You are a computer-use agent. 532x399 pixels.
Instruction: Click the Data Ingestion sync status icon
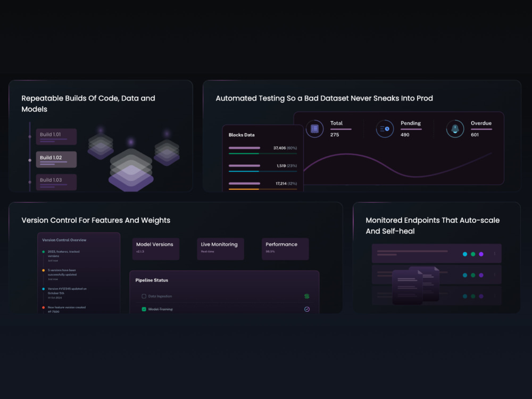307,296
